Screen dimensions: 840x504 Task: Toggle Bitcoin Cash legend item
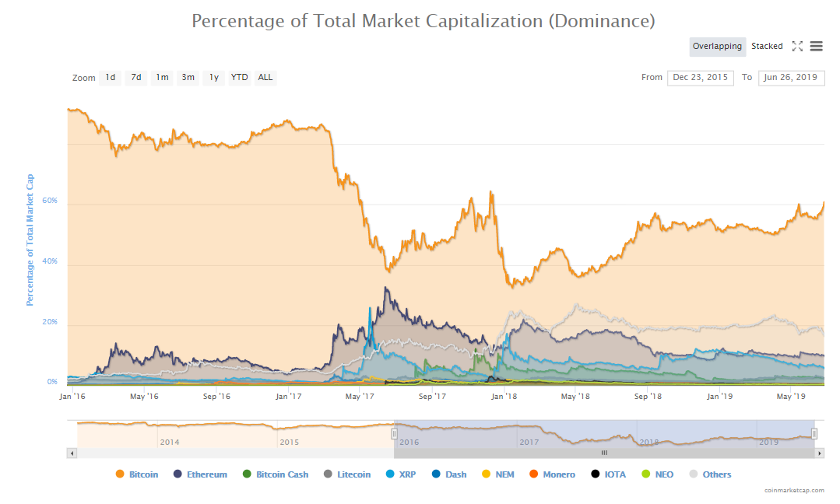click(x=247, y=474)
